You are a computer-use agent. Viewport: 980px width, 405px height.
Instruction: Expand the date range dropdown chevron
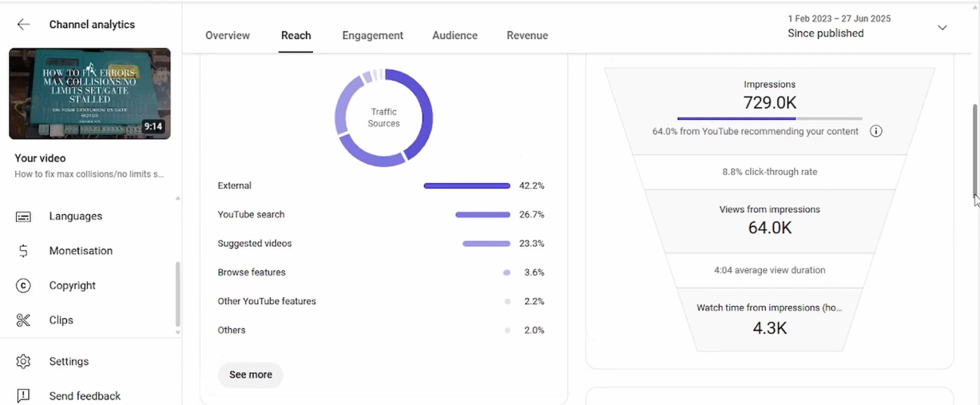pyautogui.click(x=942, y=28)
